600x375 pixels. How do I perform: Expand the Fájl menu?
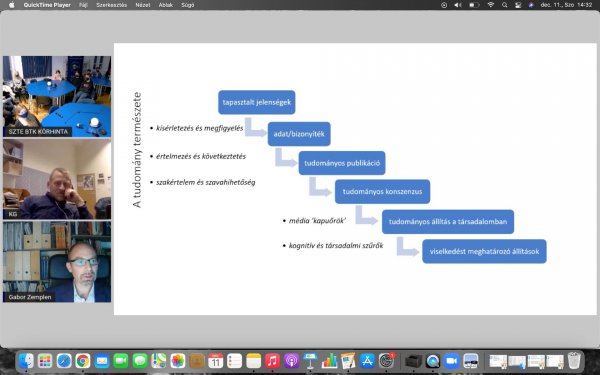coord(83,5)
